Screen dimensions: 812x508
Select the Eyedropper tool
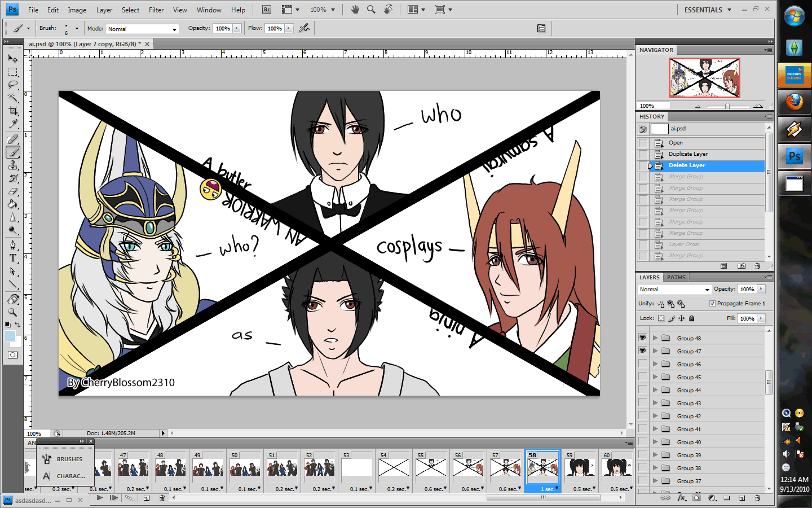pos(12,124)
